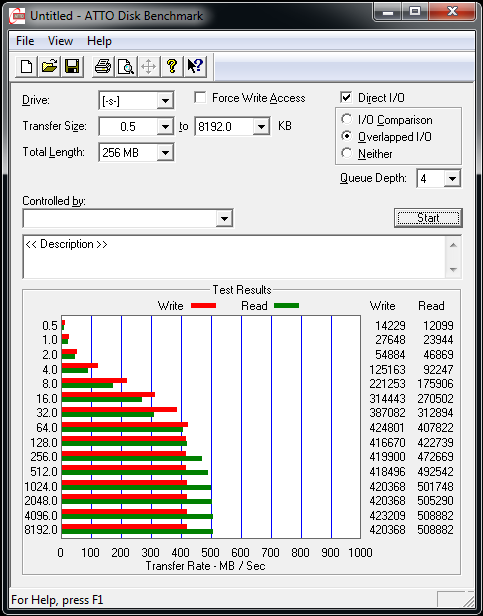The image size is (483, 616).
Task: Open the Total Length 256 MB dropdown
Action: tap(165, 152)
